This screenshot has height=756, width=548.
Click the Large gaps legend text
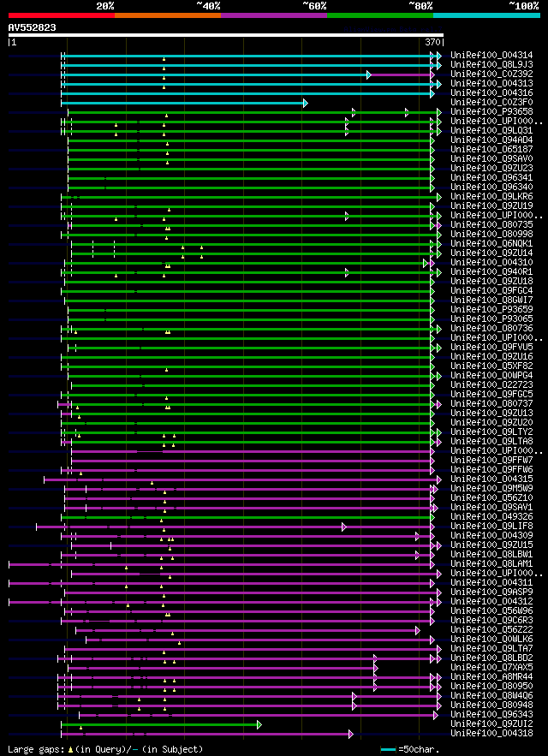pos(105,750)
